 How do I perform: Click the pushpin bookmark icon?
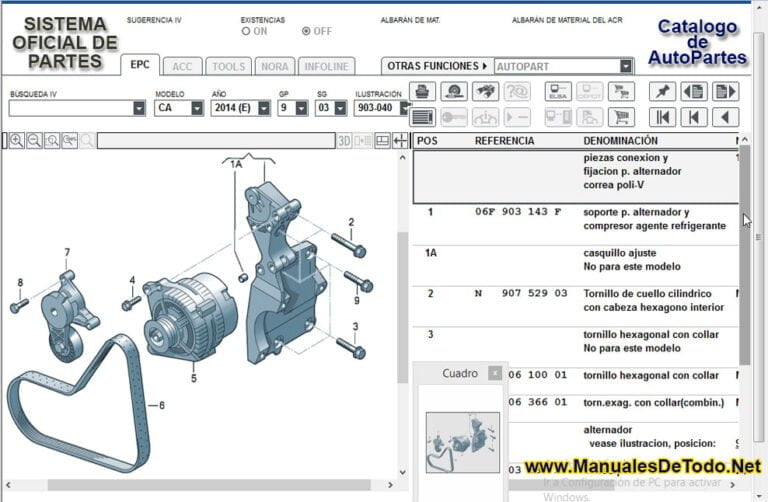pos(662,92)
